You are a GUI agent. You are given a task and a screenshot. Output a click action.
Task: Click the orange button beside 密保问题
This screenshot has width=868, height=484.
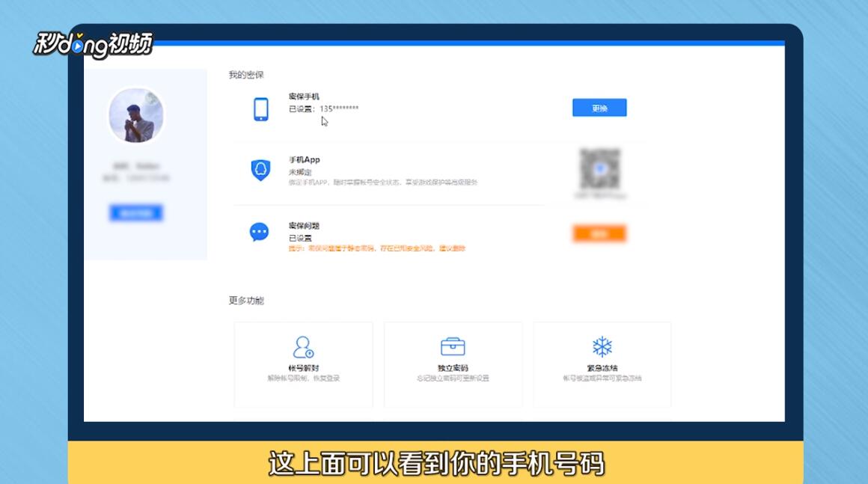click(x=599, y=233)
